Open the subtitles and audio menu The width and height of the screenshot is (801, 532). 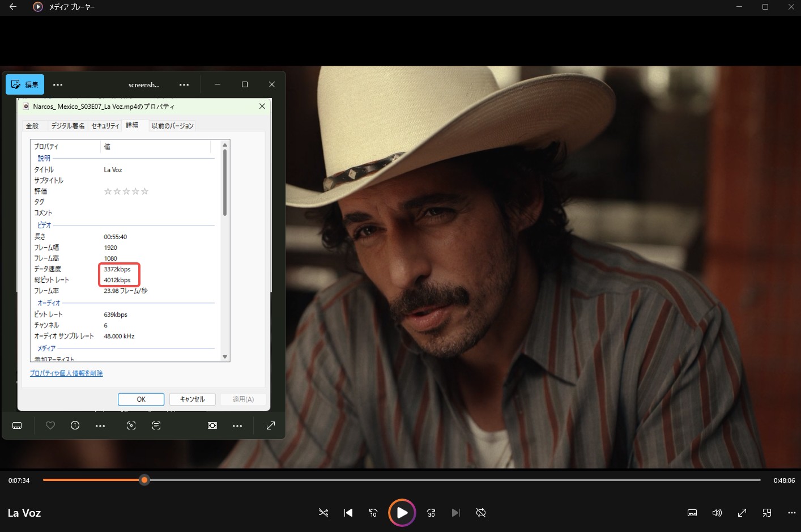coord(692,513)
